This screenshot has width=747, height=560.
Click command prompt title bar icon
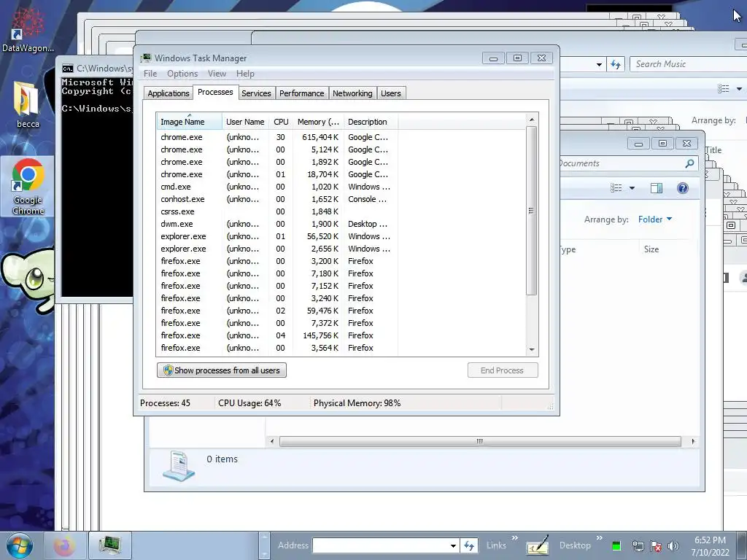[x=68, y=69]
